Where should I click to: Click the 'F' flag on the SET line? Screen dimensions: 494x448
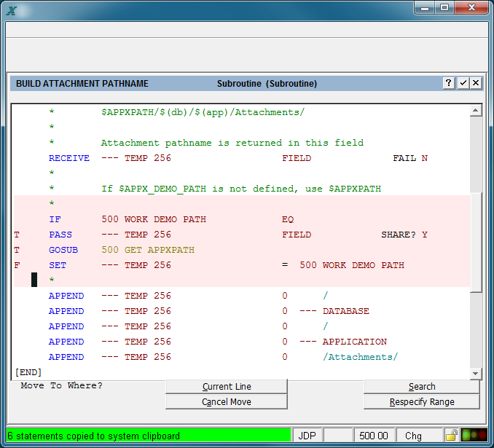[17, 265]
